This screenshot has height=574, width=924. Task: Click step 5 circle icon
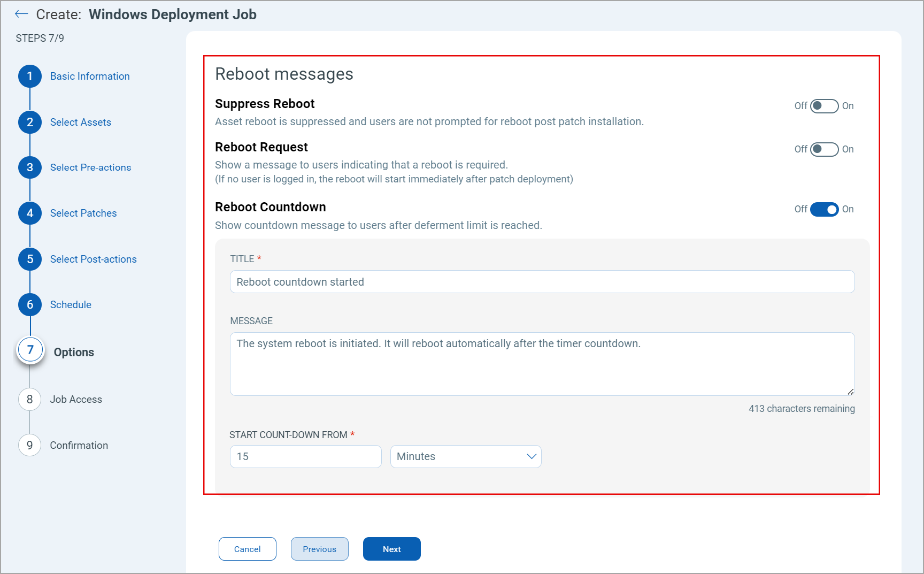point(30,259)
